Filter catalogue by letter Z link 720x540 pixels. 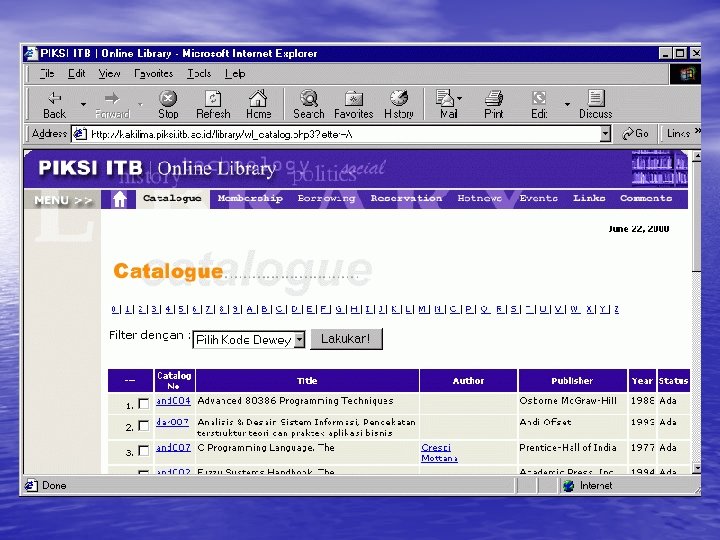[616, 309]
